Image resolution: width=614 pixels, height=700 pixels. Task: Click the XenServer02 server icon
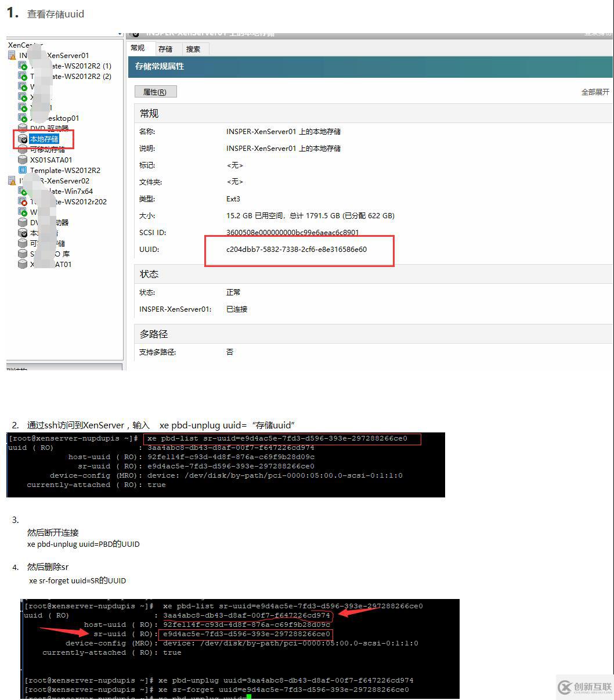(12, 181)
